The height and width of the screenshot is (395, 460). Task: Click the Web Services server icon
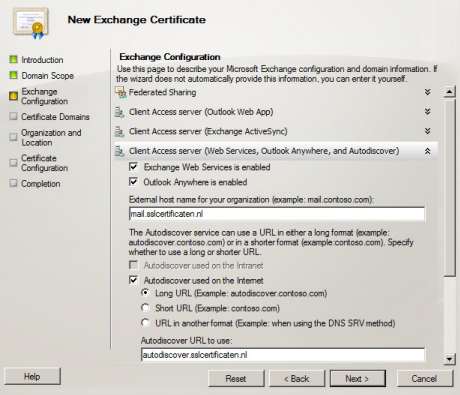[x=119, y=151]
